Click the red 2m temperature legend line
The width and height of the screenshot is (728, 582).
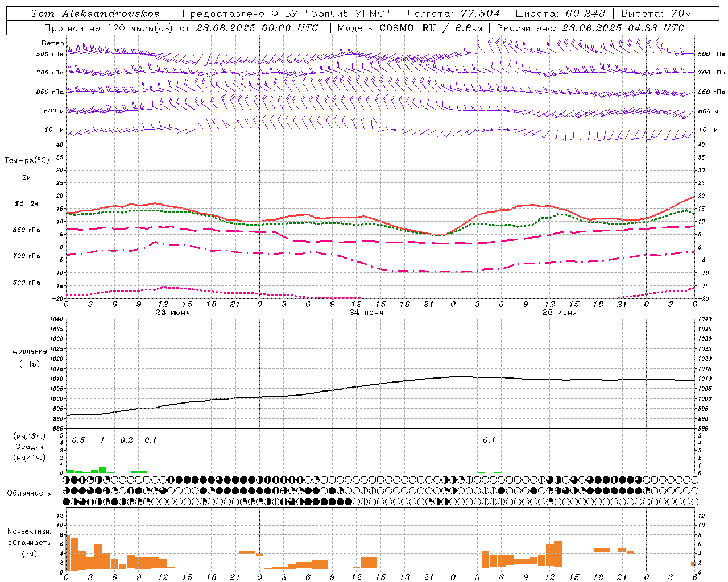click(26, 184)
